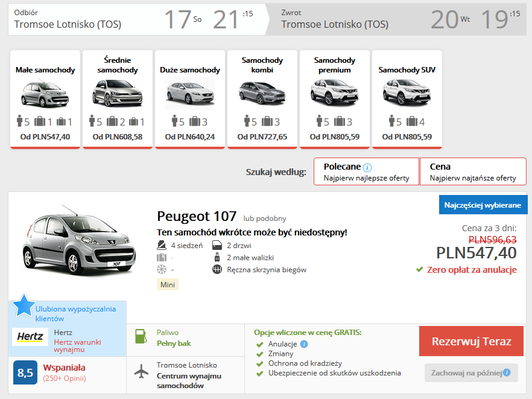Click the greyed large luggage icon

(162, 257)
